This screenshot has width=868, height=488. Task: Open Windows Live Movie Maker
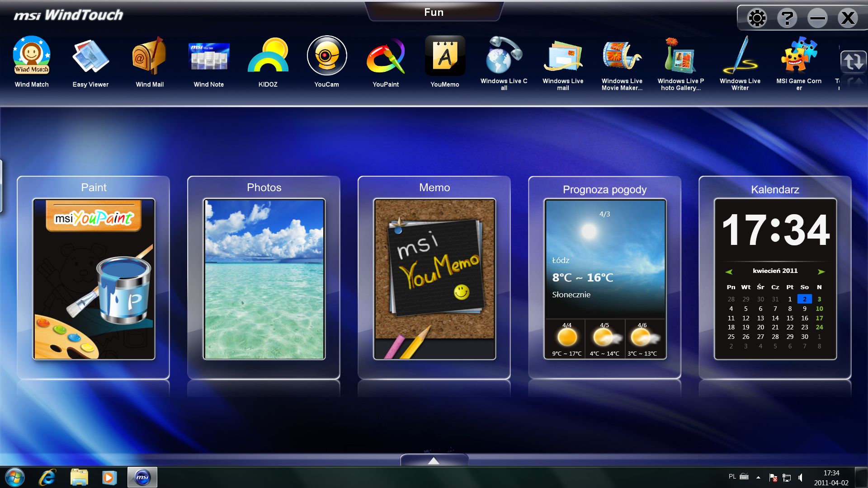[x=622, y=56]
